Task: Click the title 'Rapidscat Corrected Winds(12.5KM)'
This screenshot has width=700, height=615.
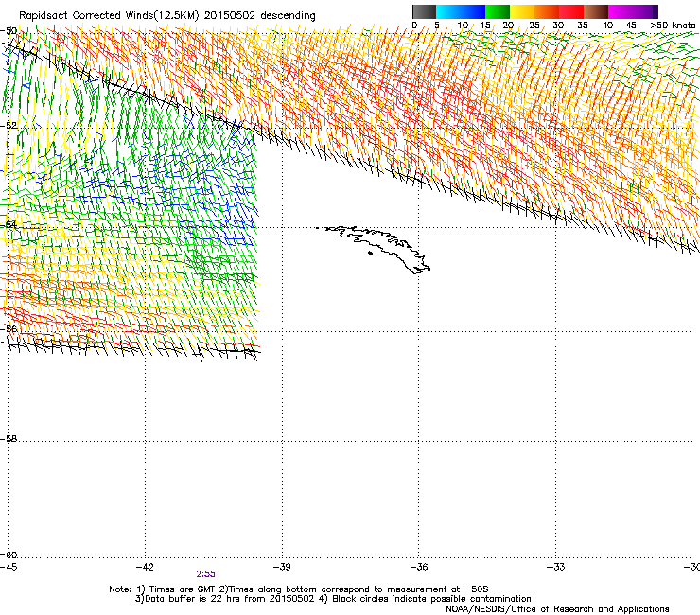Action: [109, 16]
